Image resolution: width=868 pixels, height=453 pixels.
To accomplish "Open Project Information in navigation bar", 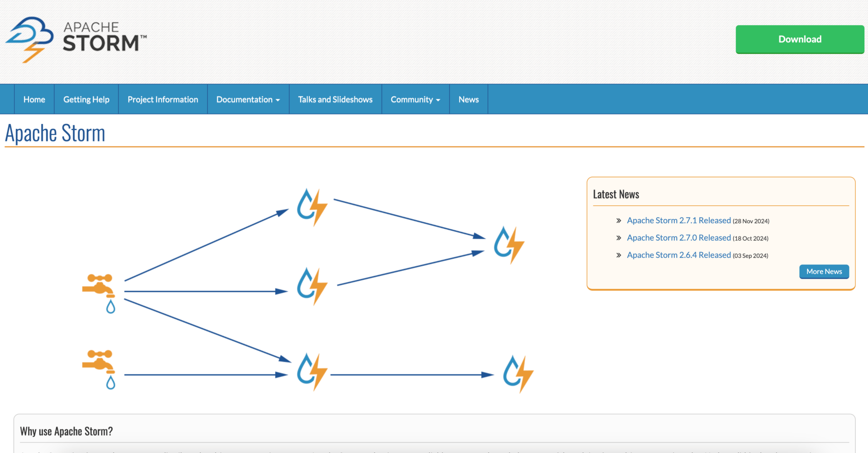I will coord(163,99).
